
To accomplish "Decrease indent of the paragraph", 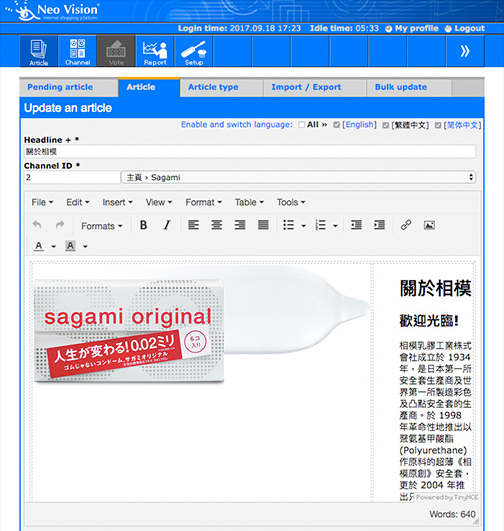I will pyautogui.click(x=356, y=225).
